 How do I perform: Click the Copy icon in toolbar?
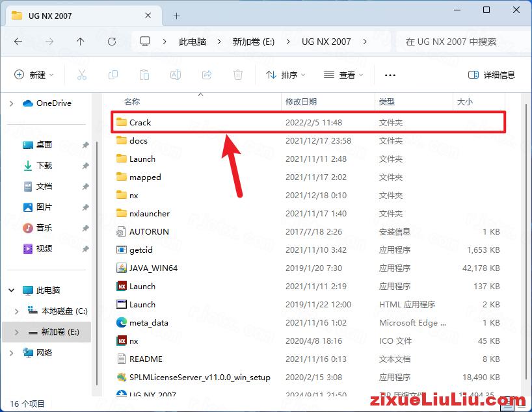tap(113, 75)
